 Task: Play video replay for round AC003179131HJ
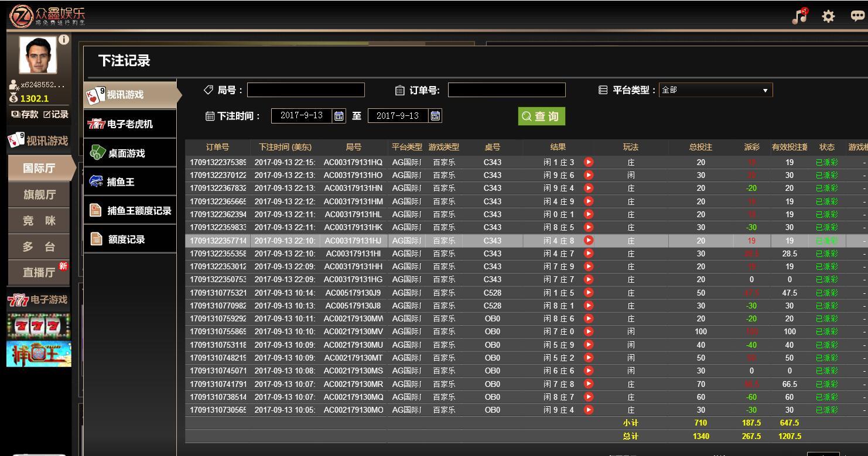(589, 240)
